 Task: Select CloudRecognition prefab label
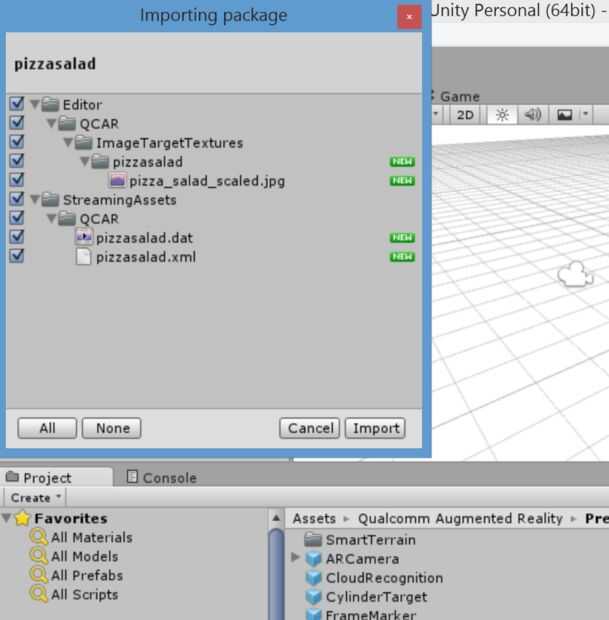coord(384,578)
